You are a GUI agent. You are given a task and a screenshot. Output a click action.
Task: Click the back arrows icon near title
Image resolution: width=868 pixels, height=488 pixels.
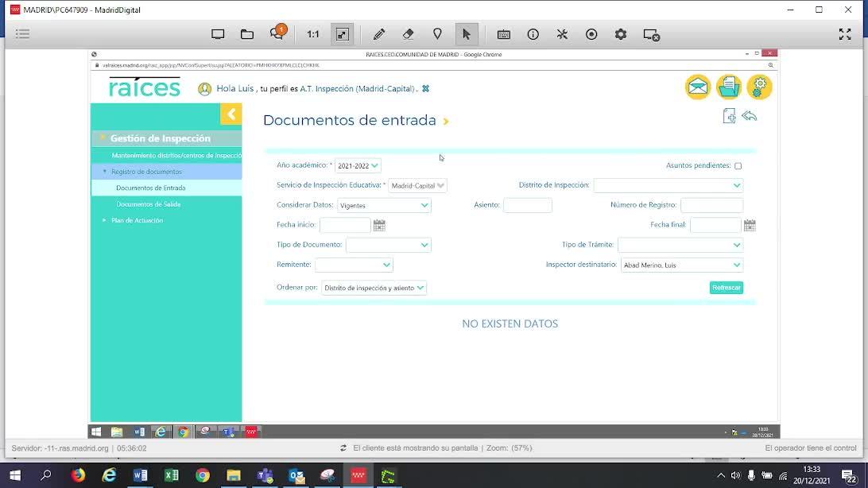coord(749,116)
